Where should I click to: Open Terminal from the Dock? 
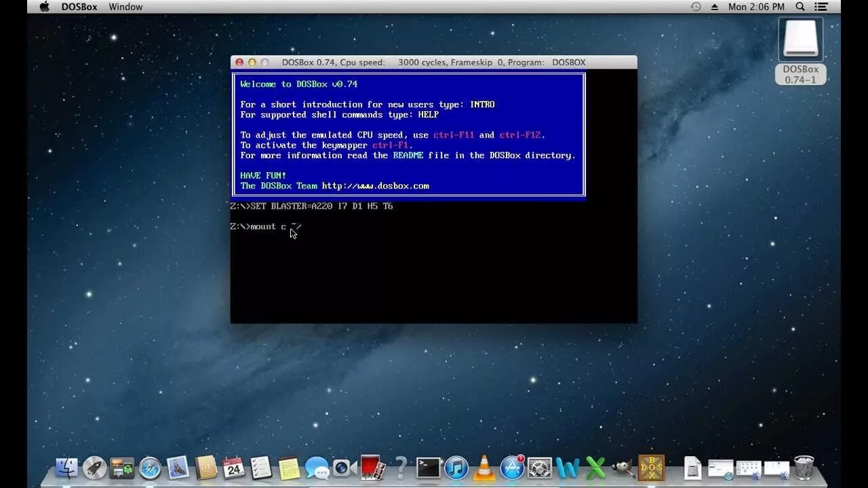pyautogui.click(x=429, y=468)
